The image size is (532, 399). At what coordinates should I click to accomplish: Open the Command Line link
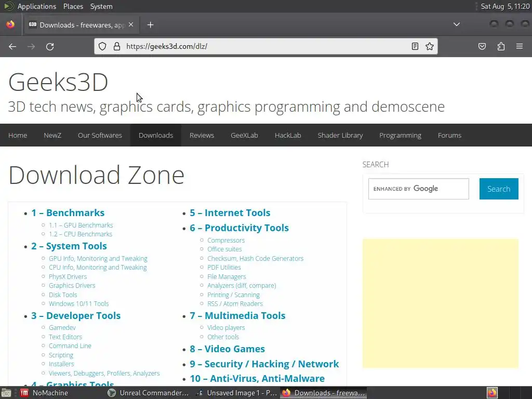[x=70, y=345]
